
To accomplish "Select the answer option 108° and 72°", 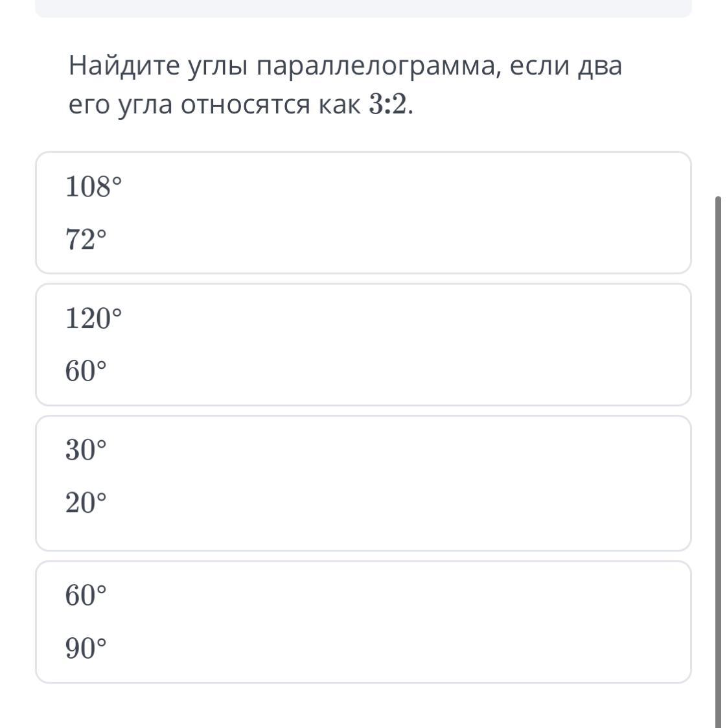I will [x=363, y=213].
